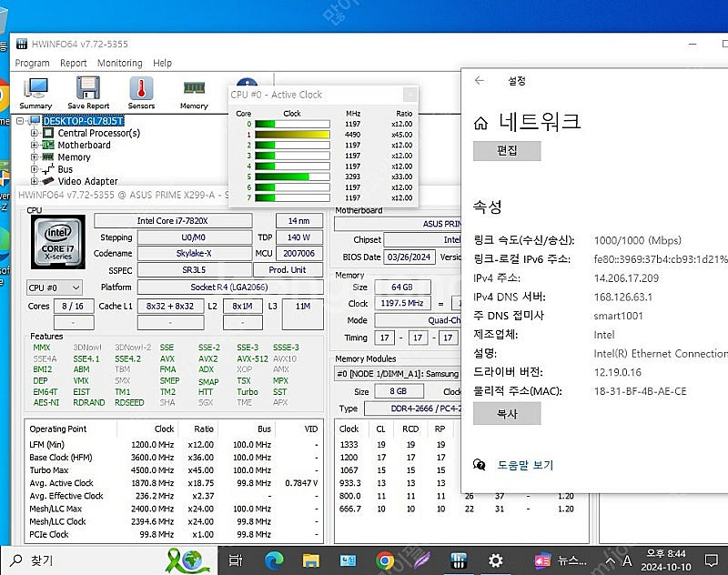Select Video Adapter in the device tree

(87, 181)
